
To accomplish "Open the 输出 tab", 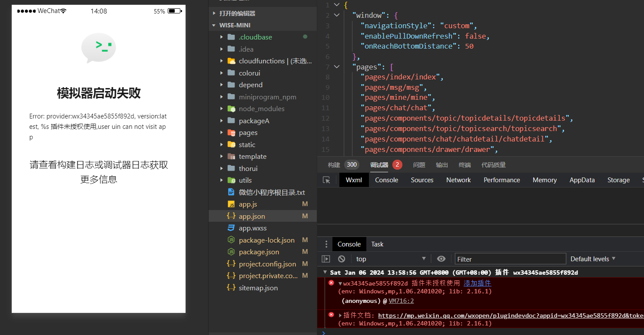I will [x=442, y=165].
